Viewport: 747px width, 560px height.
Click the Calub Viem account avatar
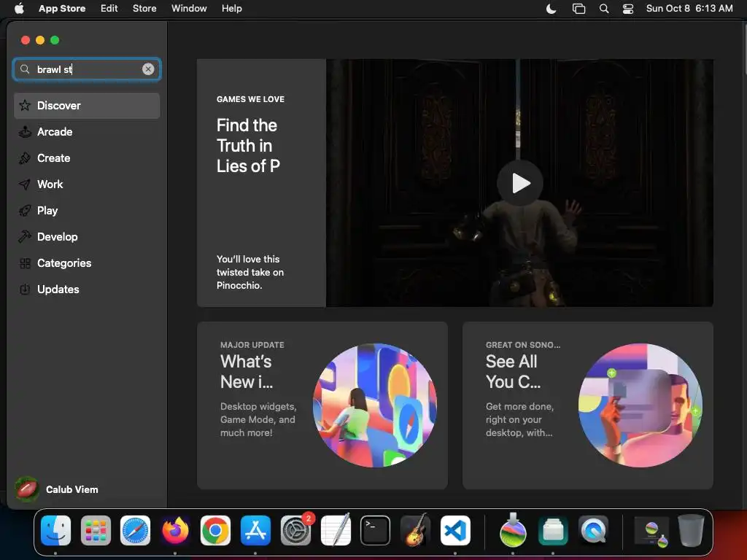click(27, 489)
